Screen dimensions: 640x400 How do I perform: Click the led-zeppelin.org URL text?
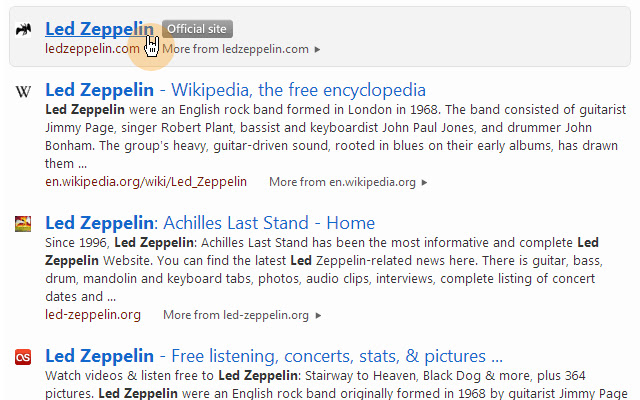[93, 315]
